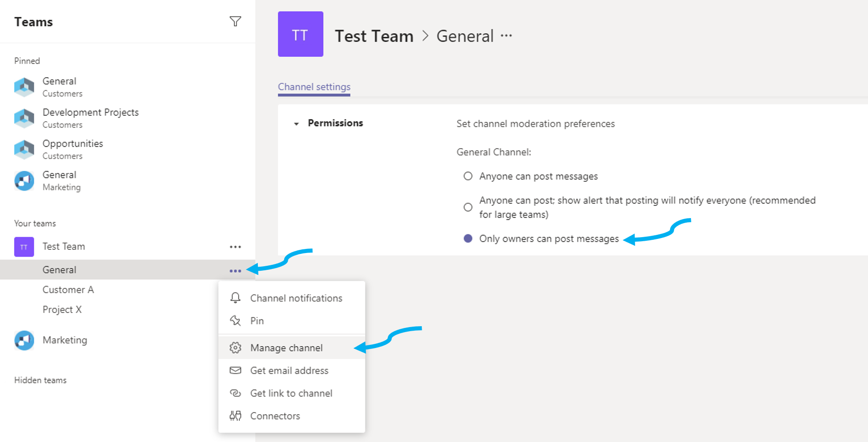Select Get link to channel option
Screen dimensions: 868x442
[291, 393]
